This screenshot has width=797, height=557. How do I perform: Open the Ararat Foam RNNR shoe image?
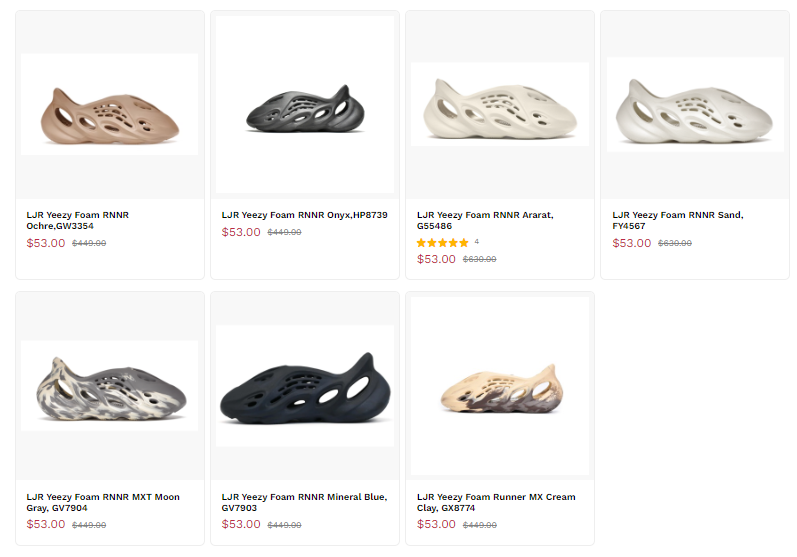click(x=500, y=105)
